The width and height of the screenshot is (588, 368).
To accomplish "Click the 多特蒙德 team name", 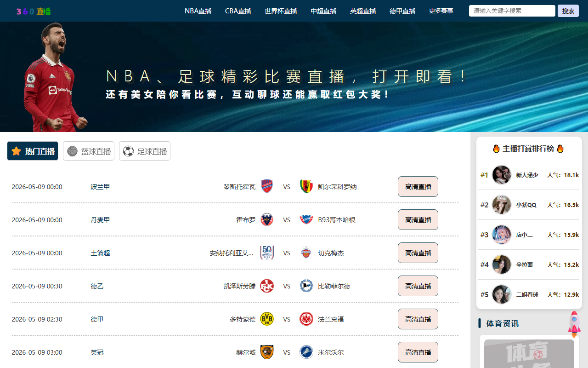I will [x=243, y=319].
